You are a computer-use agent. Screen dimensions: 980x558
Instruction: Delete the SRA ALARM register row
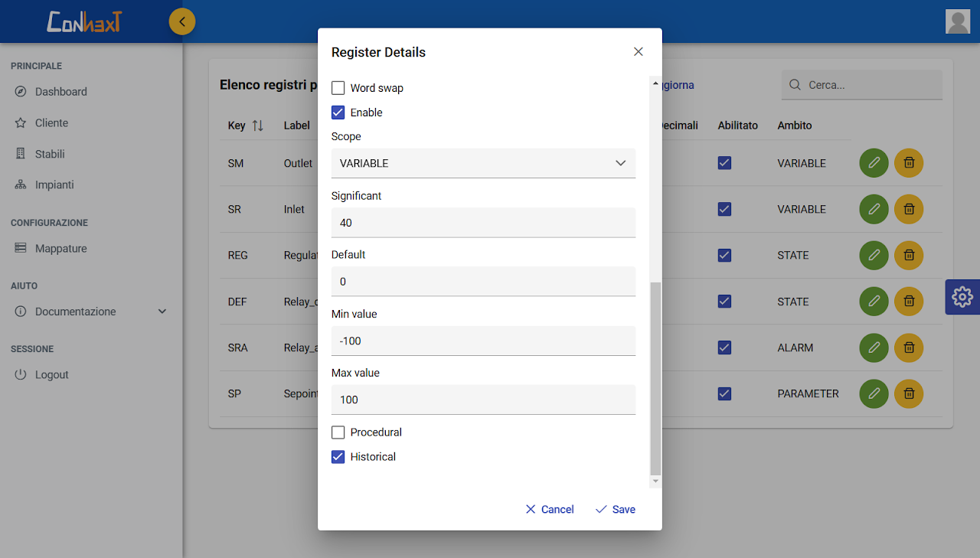[x=909, y=348]
